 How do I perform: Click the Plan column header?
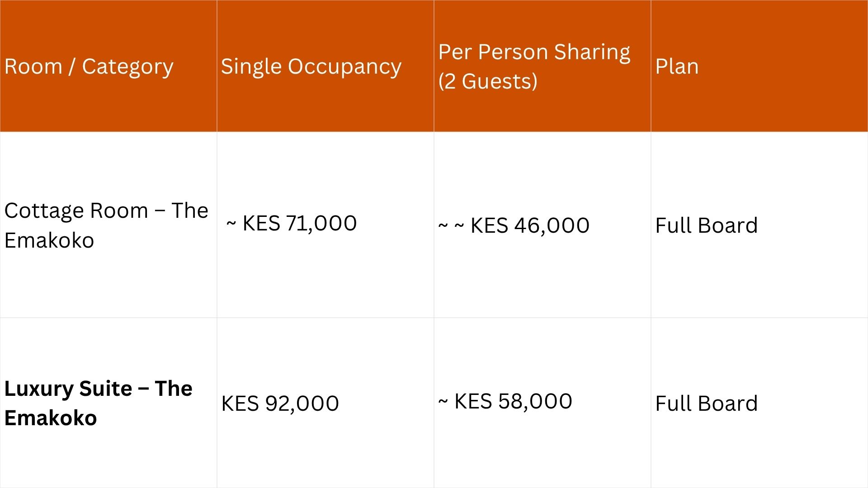[677, 66]
